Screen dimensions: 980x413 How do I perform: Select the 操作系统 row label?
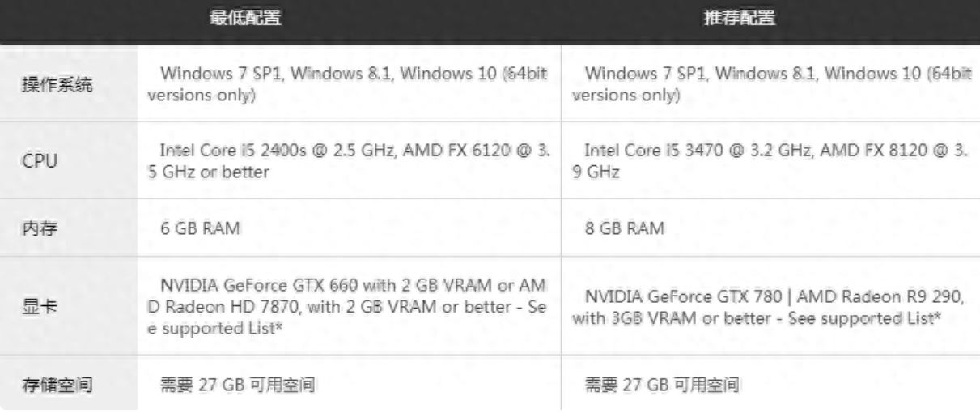pyautogui.click(x=54, y=85)
